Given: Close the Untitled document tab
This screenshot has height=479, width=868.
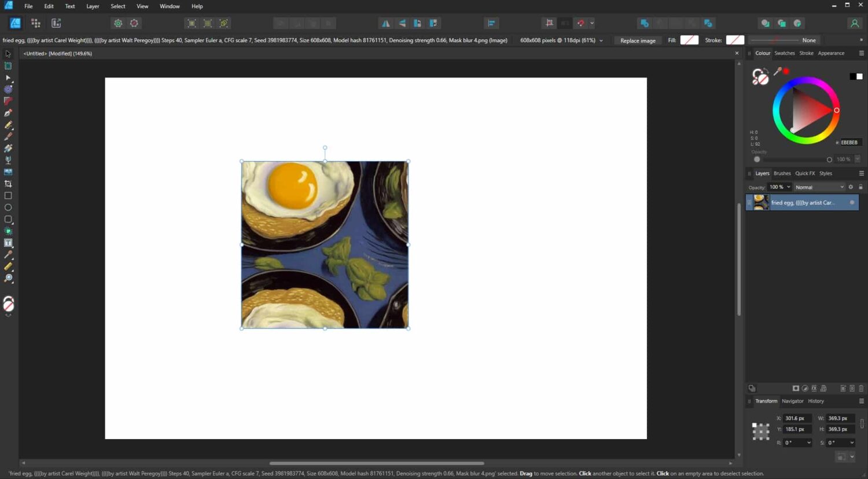Looking at the screenshot, I should [737, 53].
